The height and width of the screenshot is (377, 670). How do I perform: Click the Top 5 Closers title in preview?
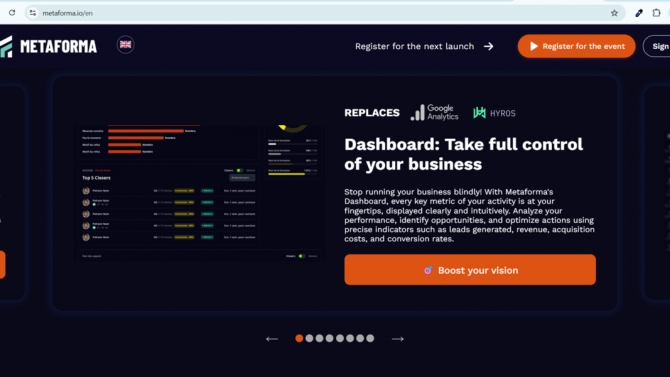tap(96, 178)
